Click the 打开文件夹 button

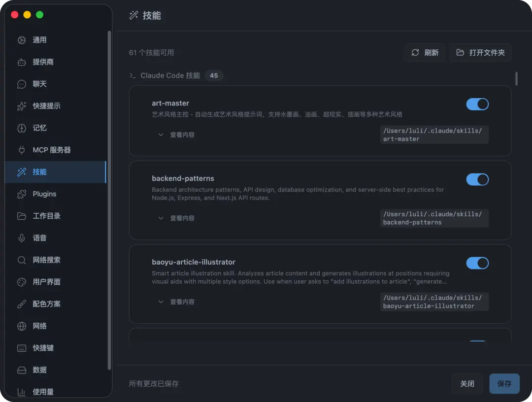tap(480, 53)
